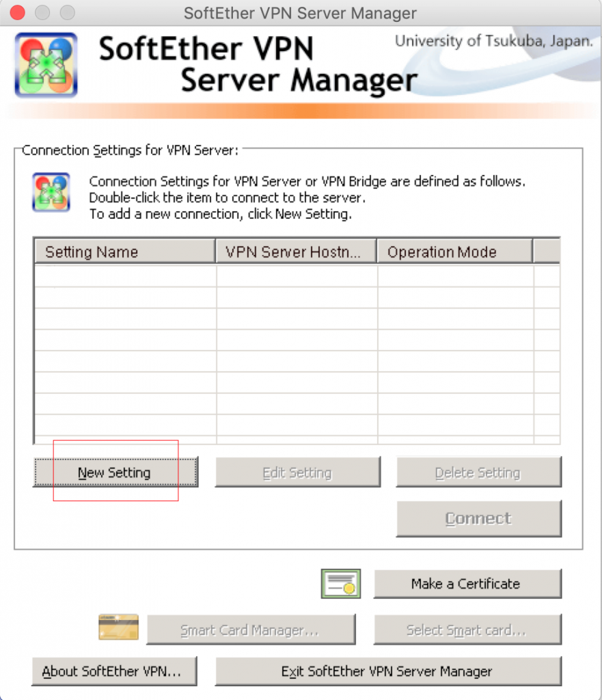This screenshot has height=700, width=602.
Task: Exit SoftEther VPN Server Manager
Action: (x=388, y=671)
